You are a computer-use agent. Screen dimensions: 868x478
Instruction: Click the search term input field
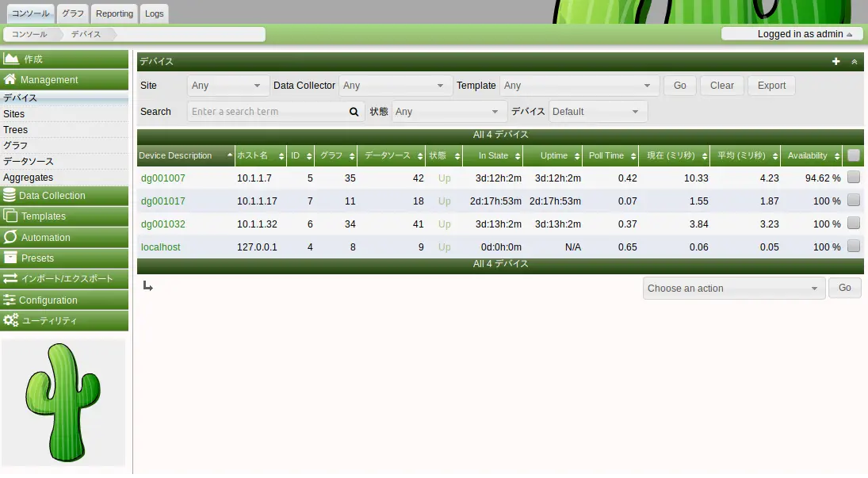[x=267, y=112]
